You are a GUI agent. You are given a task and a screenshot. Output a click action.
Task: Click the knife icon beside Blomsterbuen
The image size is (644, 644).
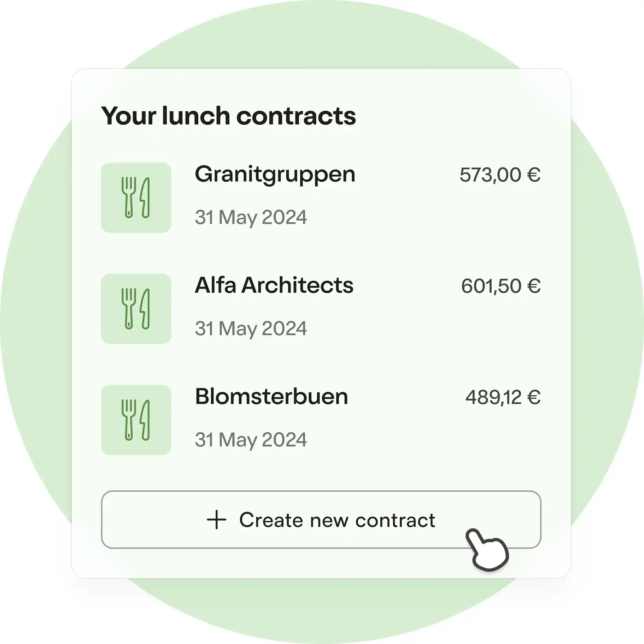145,420
